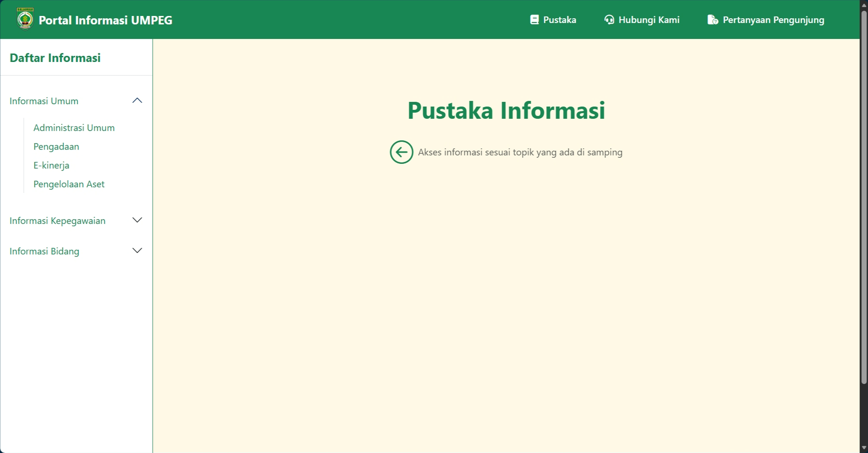Click the document icon for Pertanyaan Pengunjung
This screenshot has height=453, width=868.
[712, 20]
